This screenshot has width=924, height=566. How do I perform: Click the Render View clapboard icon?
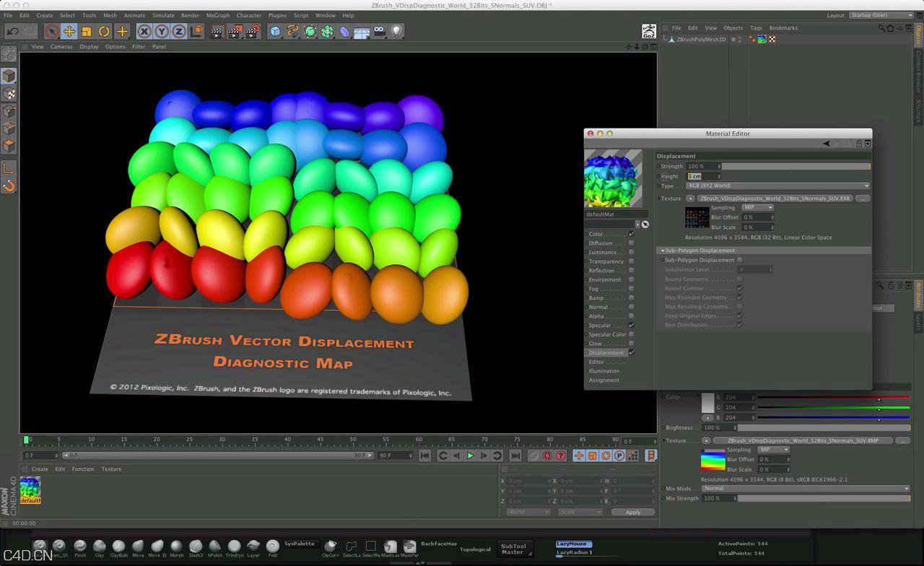click(x=215, y=30)
